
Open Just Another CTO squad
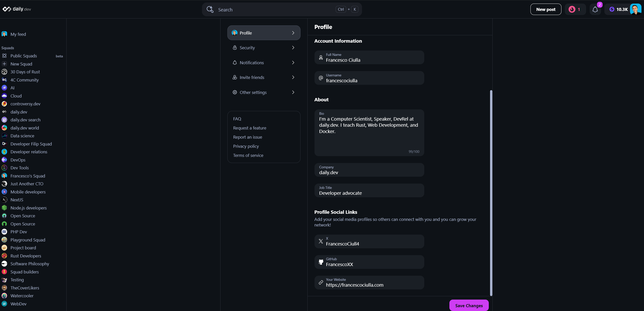(27, 184)
